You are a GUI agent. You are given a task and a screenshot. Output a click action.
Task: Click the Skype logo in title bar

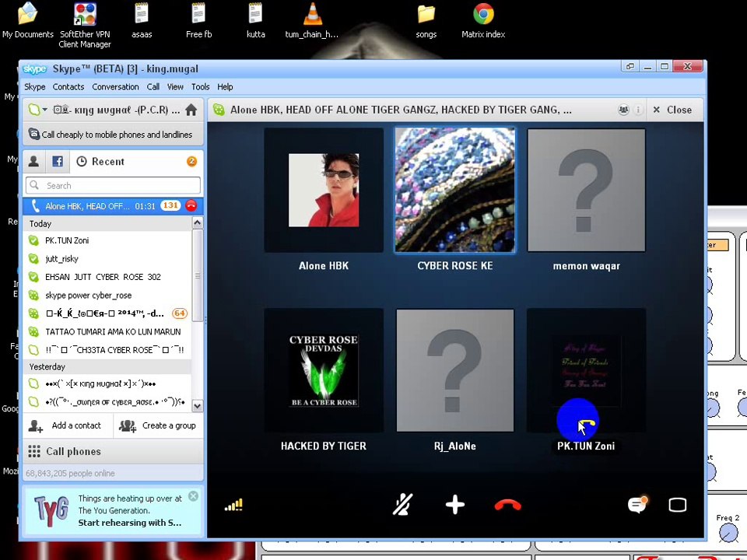click(34, 69)
